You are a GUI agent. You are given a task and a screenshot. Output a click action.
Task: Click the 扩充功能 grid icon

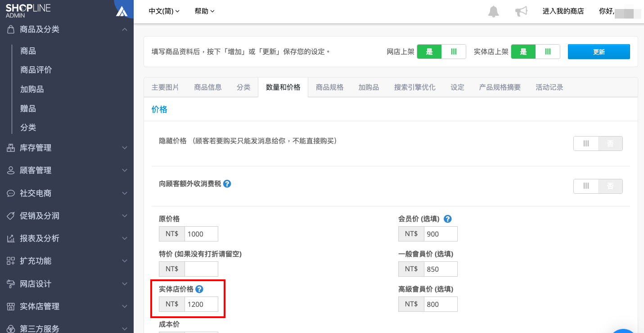(x=11, y=261)
